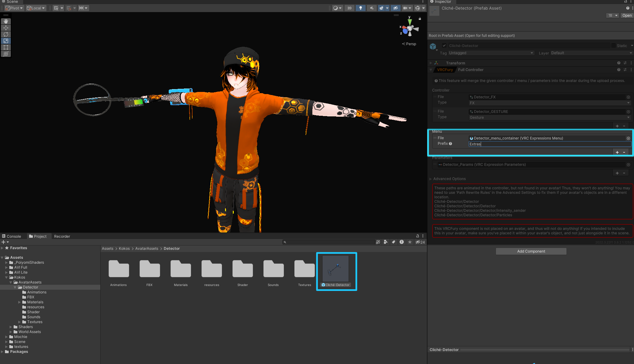The image size is (634, 364).
Task: Toggle 2D view mode
Action: tap(350, 8)
